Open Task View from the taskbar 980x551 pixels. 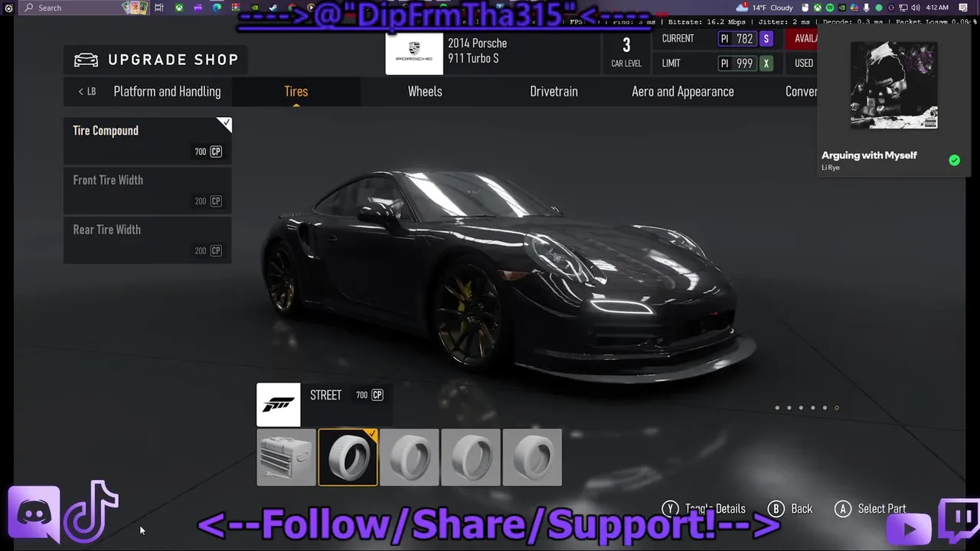(x=158, y=8)
